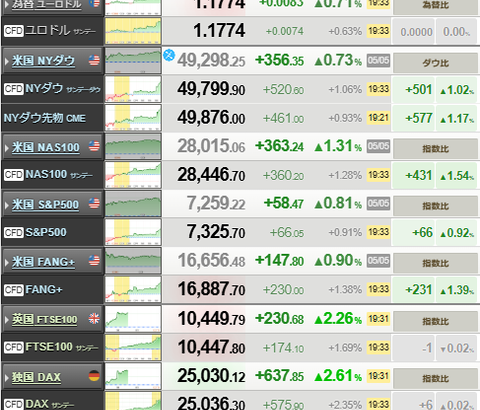
Task: Click the +431 difference cell
Action: click(413, 176)
